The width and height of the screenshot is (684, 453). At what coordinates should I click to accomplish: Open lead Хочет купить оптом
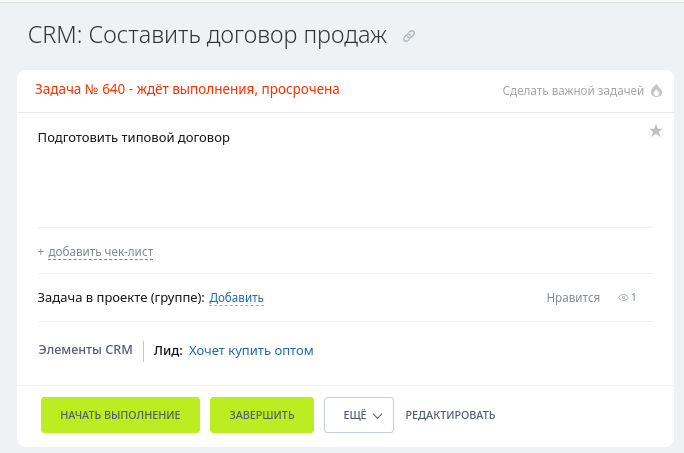point(251,350)
